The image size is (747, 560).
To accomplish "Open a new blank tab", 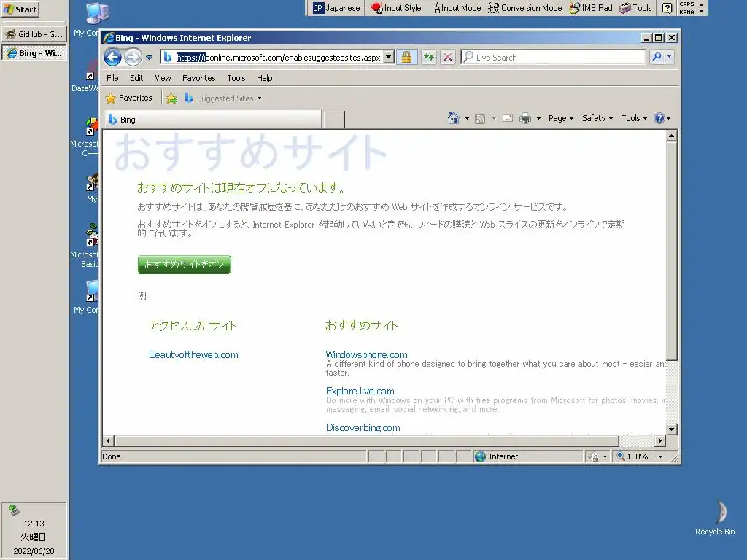I will click(333, 120).
